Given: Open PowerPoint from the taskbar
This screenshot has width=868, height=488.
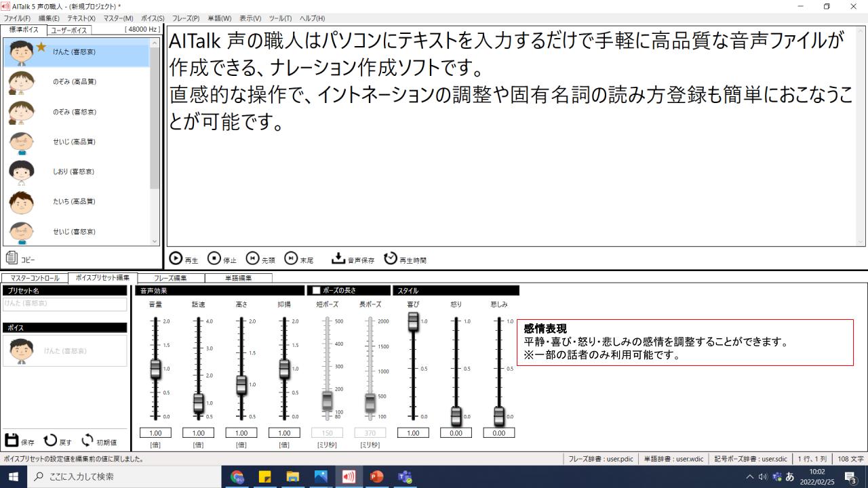Looking at the screenshot, I should [x=377, y=476].
